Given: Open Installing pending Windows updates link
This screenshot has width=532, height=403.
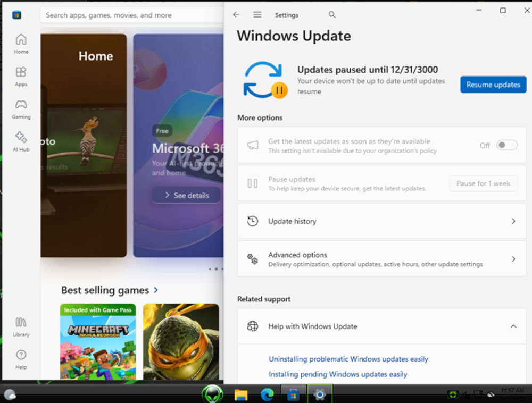Looking at the screenshot, I should point(338,374).
